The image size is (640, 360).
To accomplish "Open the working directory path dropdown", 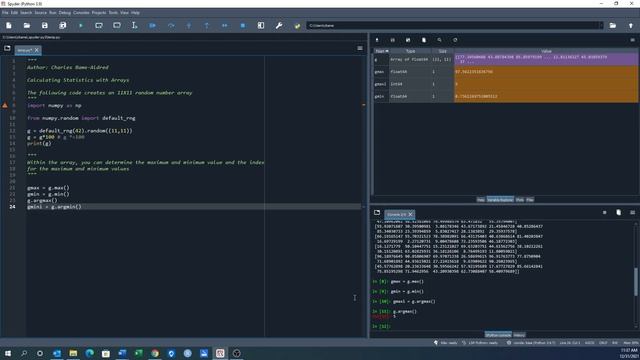I will click(600, 25).
